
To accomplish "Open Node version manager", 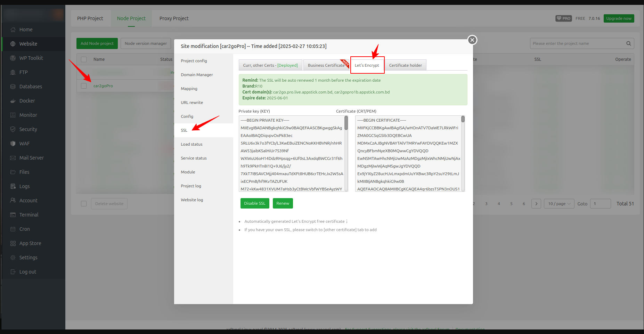I will click(x=146, y=43).
